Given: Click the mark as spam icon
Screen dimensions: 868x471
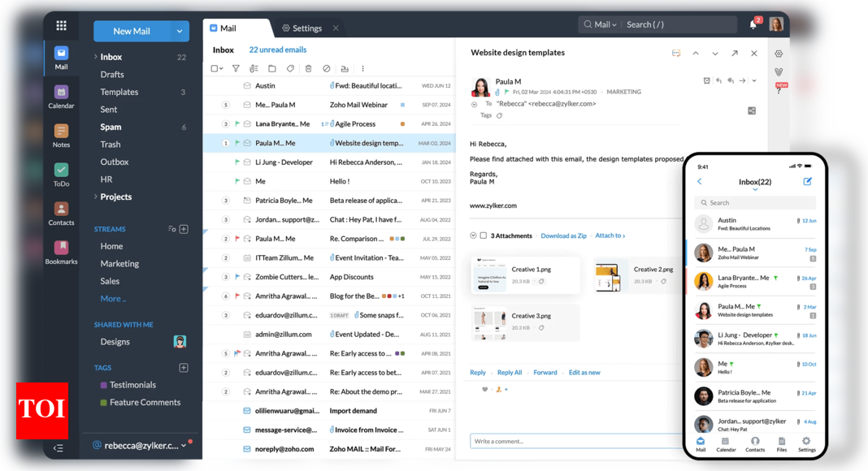Looking at the screenshot, I should point(327,69).
